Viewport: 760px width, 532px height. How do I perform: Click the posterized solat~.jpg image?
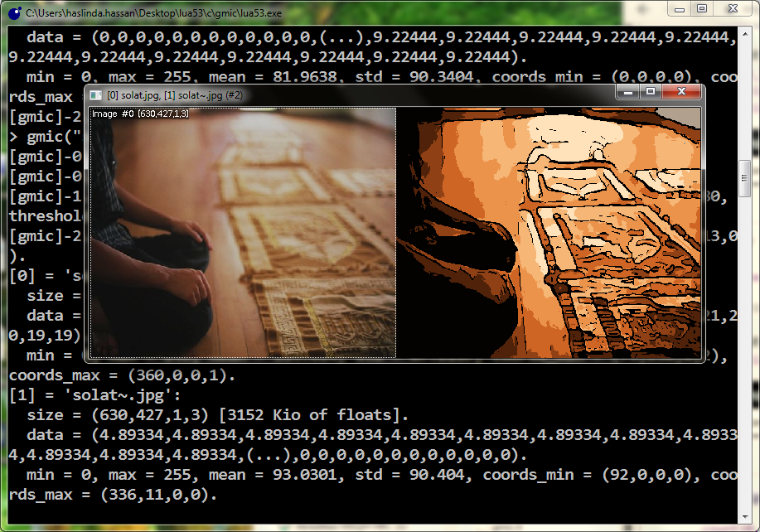tap(548, 233)
